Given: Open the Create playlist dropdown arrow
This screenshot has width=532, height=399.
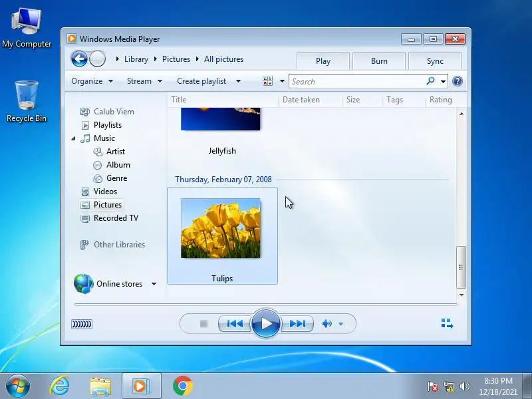Looking at the screenshot, I should click(x=238, y=81).
